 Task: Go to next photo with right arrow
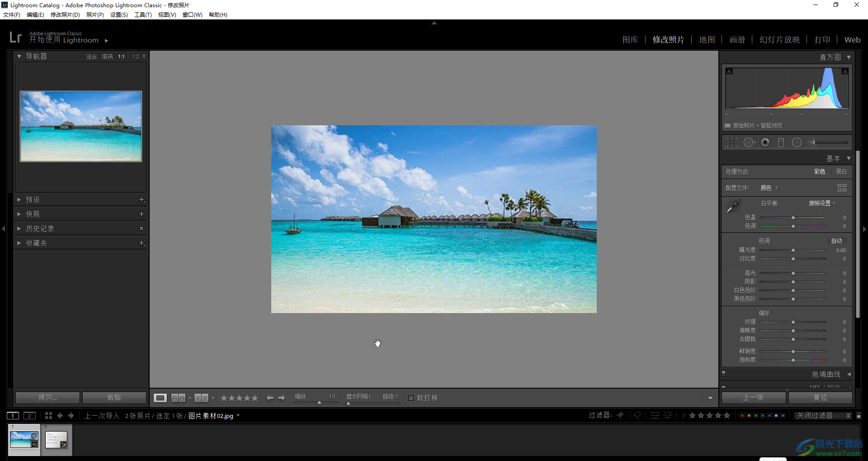click(282, 398)
